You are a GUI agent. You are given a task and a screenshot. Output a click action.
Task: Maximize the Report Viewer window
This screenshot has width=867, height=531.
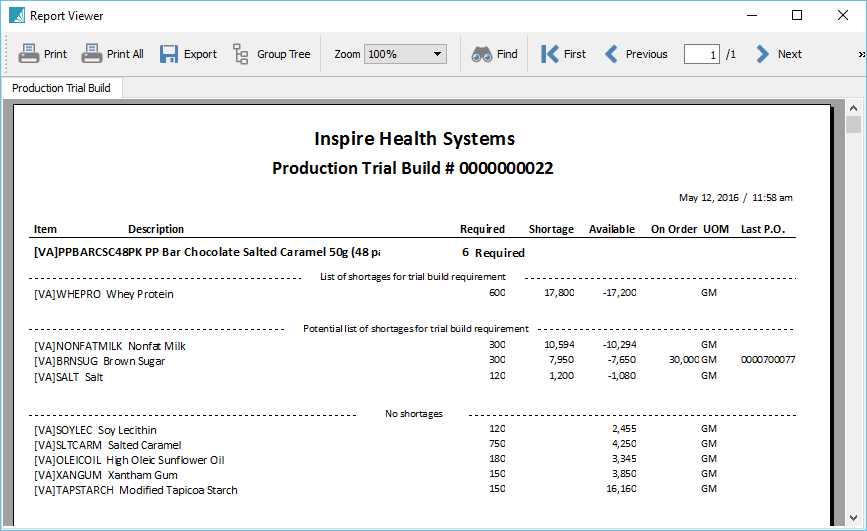point(797,15)
